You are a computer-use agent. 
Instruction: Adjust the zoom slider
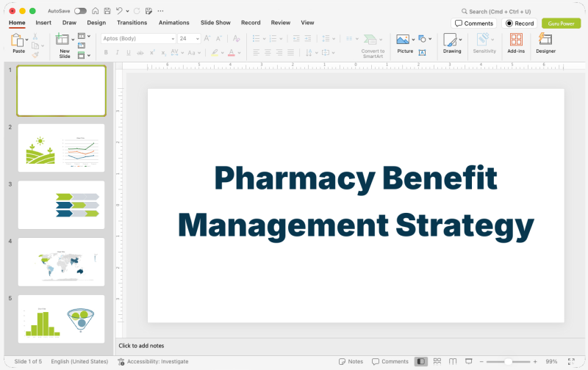click(x=508, y=361)
